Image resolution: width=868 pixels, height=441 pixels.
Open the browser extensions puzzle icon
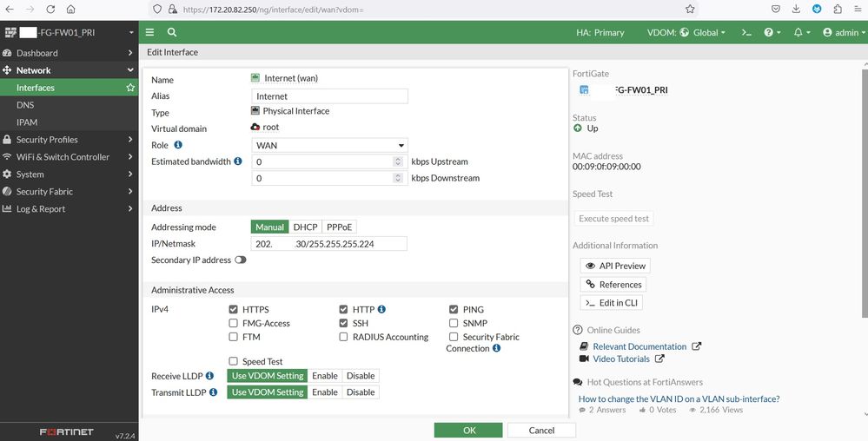(838, 9)
